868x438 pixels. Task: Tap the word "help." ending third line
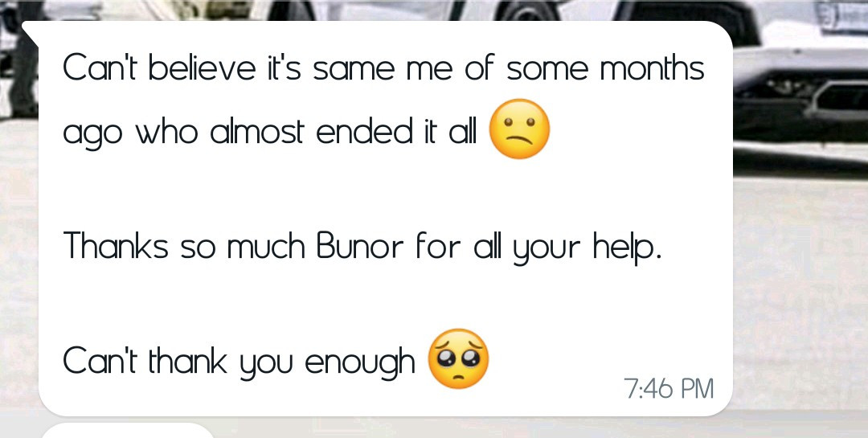coord(627,248)
